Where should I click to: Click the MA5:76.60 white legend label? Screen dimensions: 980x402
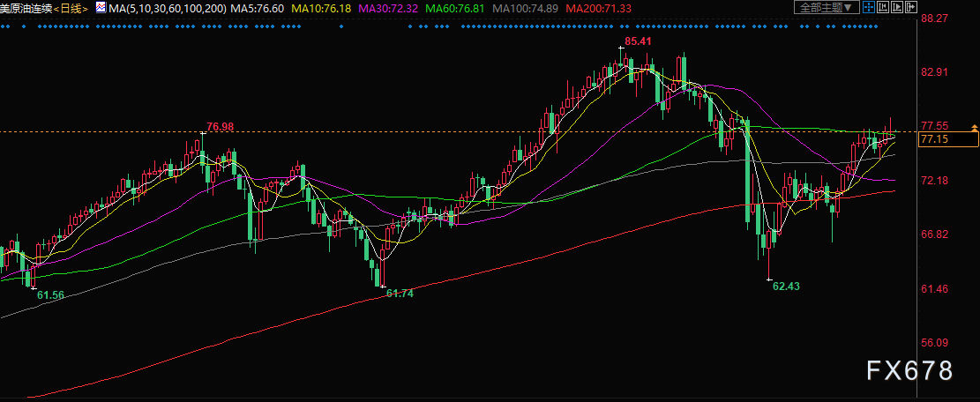point(257,8)
